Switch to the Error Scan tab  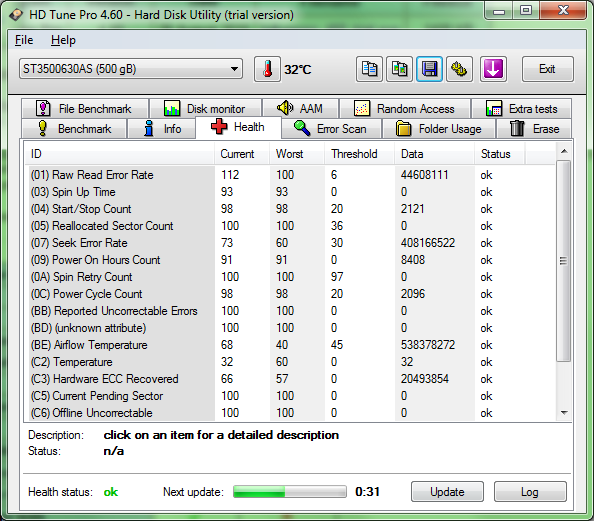point(331,128)
